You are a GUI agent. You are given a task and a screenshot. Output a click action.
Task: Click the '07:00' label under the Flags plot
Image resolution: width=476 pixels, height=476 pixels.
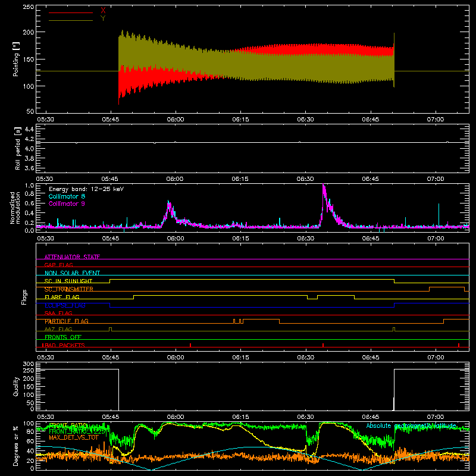(x=436, y=358)
